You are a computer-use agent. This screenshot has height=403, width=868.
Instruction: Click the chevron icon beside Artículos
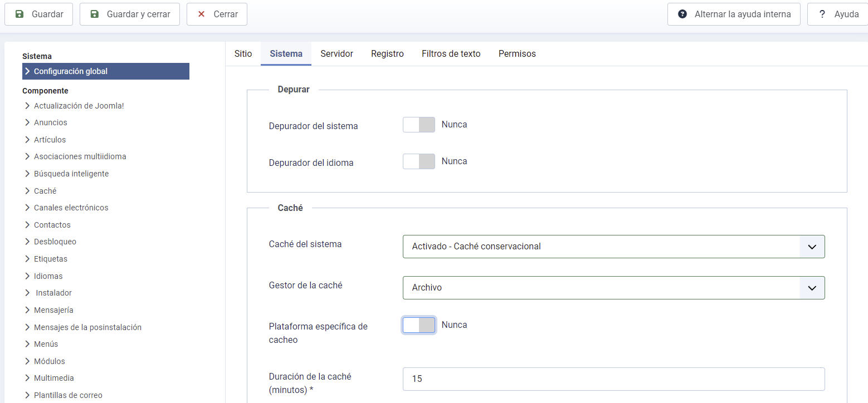click(27, 140)
